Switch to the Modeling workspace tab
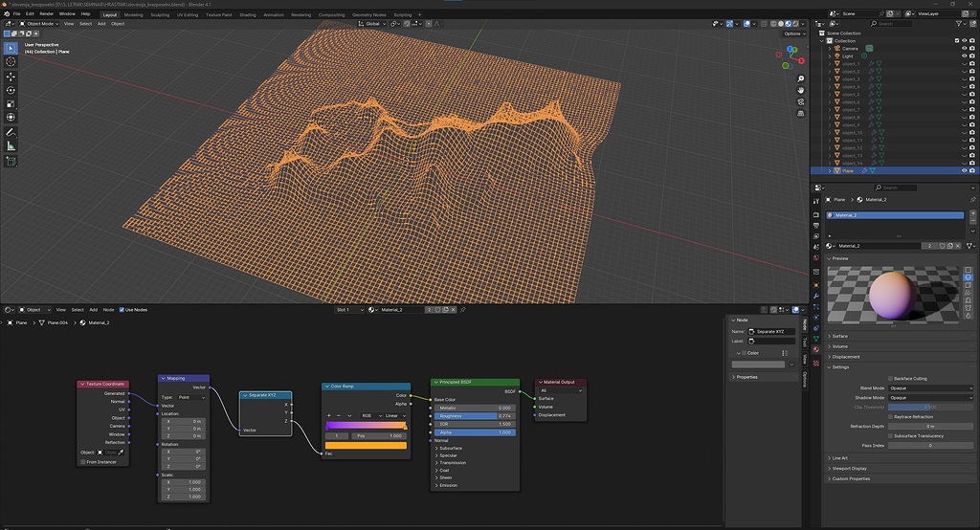980x530 pixels. 133,14
